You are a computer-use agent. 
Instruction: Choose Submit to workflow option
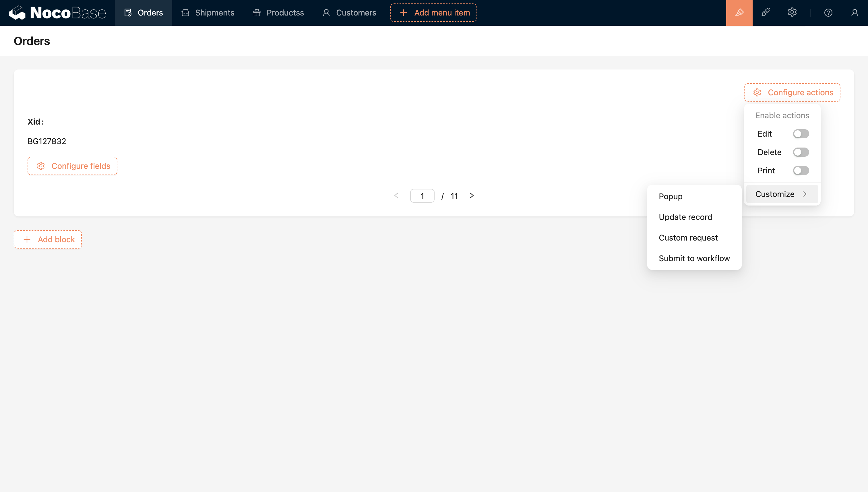click(694, 258)
